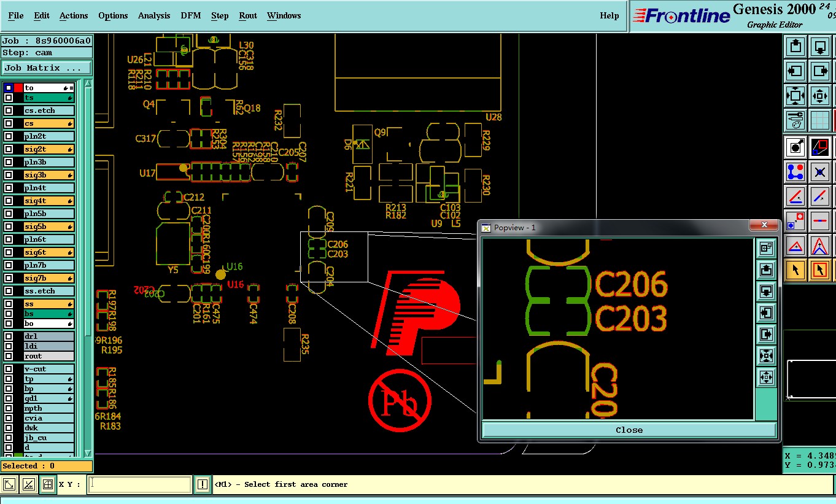
Task: Select the 'bo' layer name
Action: pyautogui.click(x=48, y=324)
